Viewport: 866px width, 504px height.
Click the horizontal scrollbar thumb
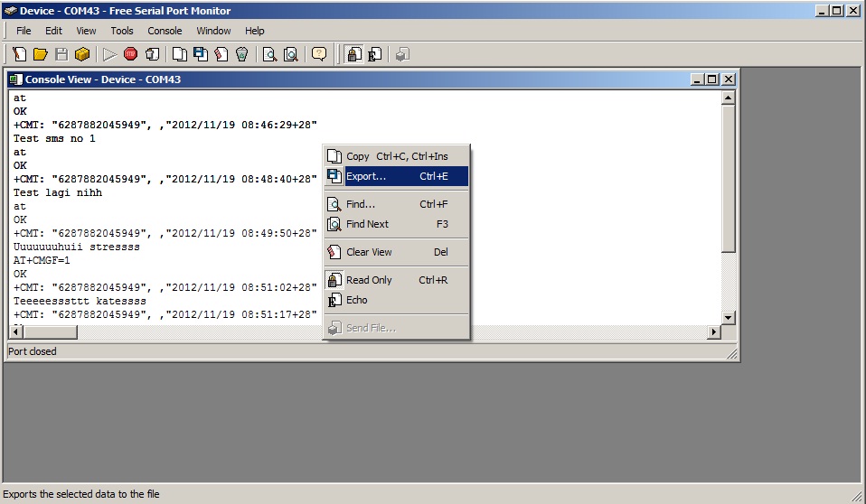tap(51, 331)
